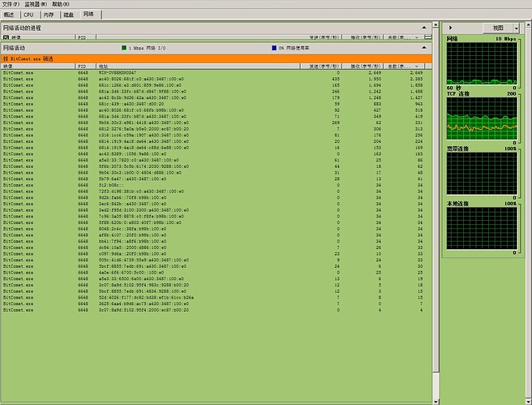Switch to the CPU tab
The image size is (532, 405).
coord(29,15)
